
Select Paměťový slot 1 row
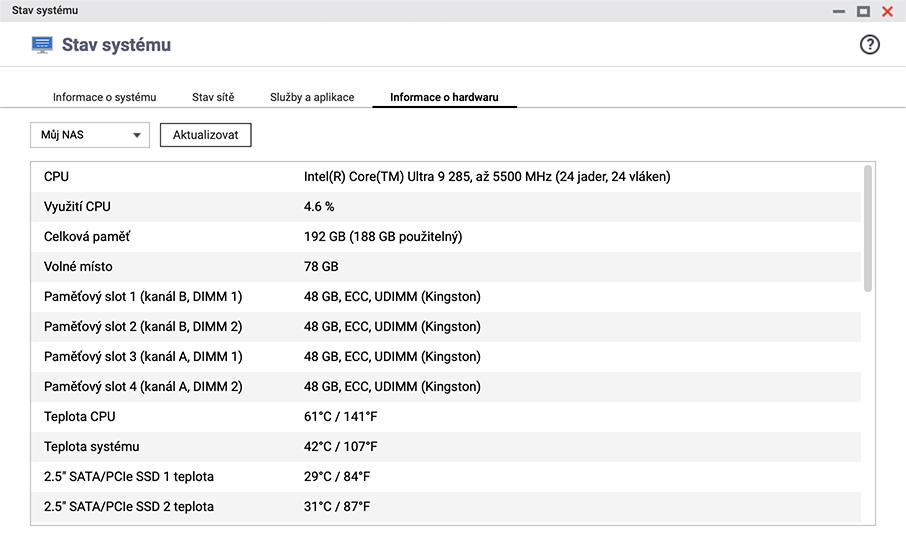[446, 297]
